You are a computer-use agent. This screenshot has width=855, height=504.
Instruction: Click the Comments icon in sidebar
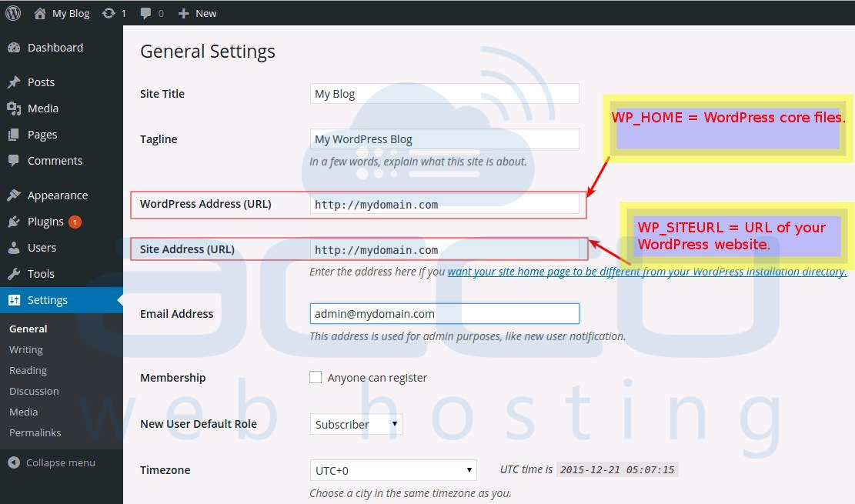[17, 160]
